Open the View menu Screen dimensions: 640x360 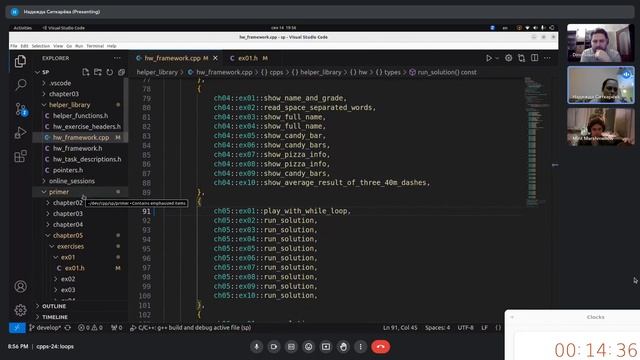58,46
